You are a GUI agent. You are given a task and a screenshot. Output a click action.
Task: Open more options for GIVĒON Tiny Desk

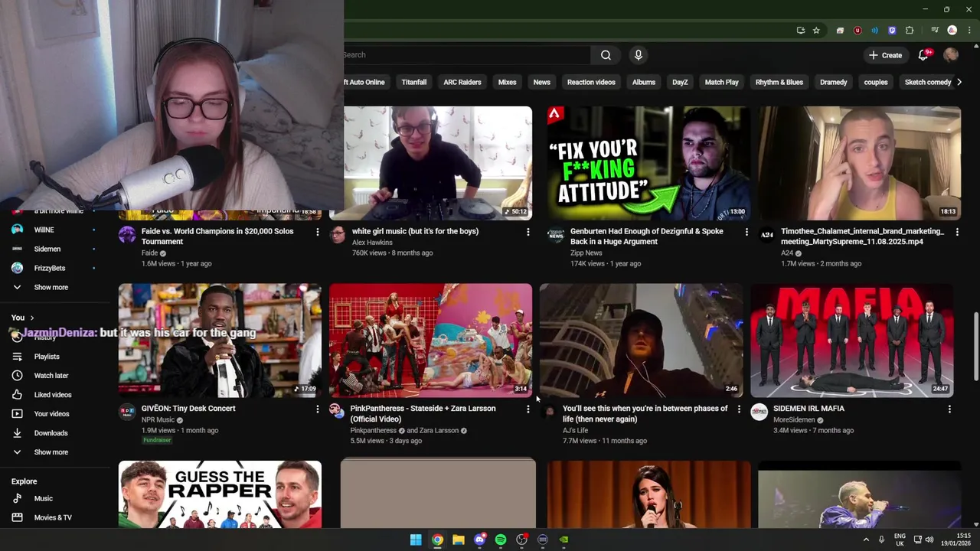tap(318, 409)
